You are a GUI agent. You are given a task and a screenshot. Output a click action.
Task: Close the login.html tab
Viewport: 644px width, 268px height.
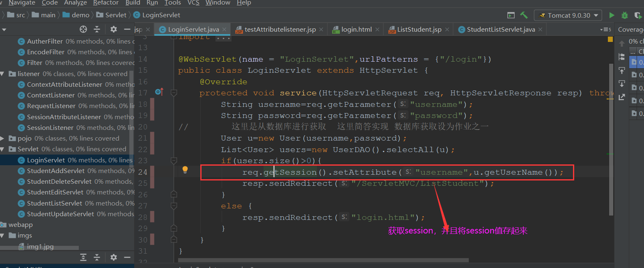click(377, 30)
